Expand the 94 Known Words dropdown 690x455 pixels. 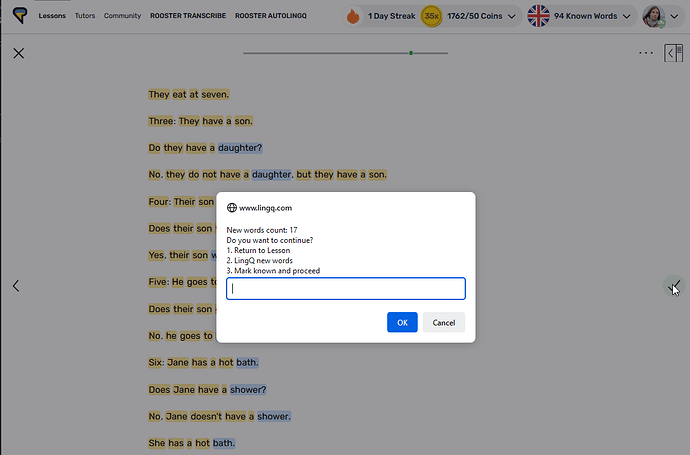click(x=627, y=16)
